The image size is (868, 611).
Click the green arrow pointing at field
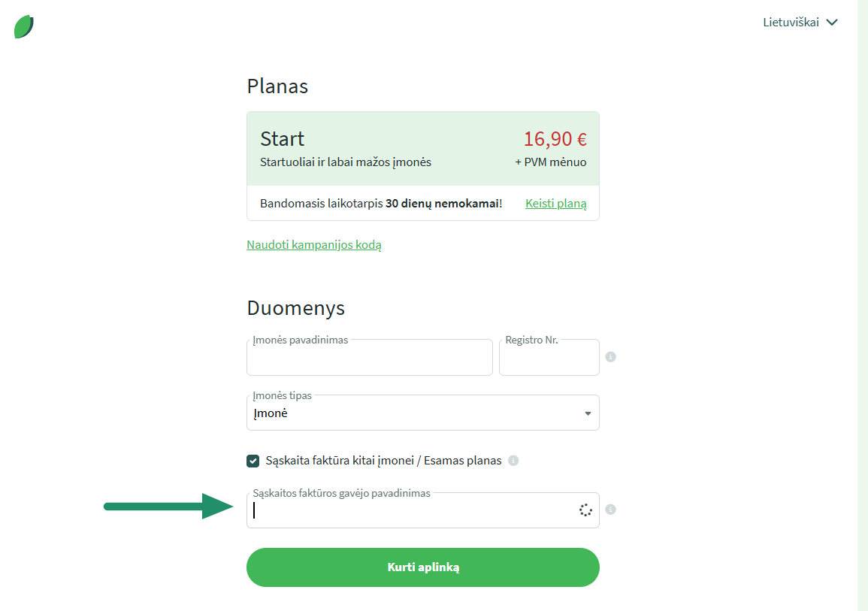pyautogui.click(x=169, y=506)
